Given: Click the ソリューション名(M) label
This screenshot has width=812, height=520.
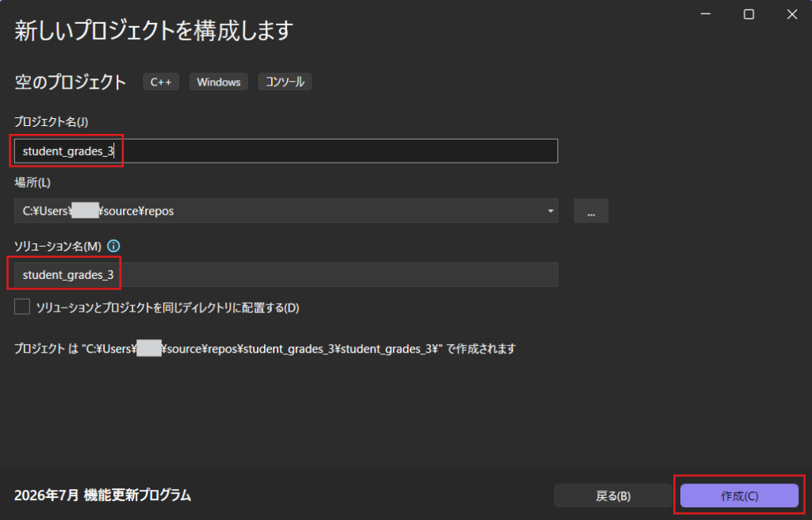Looking at the screenshot, I should coord(58,246).
